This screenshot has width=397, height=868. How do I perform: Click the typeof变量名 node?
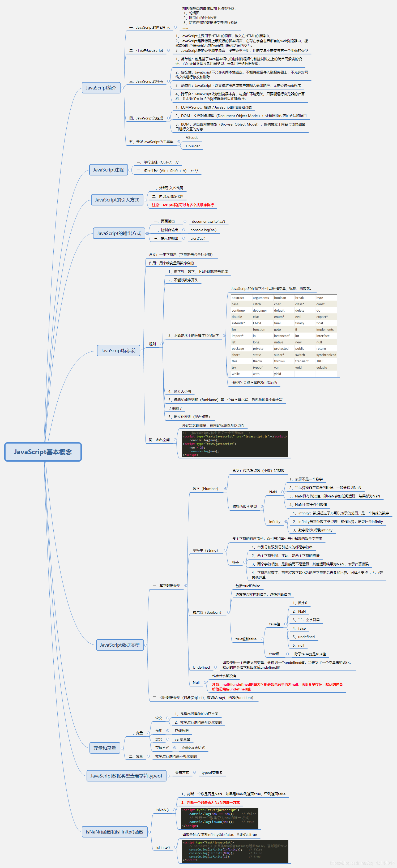[x=212, y=772]
